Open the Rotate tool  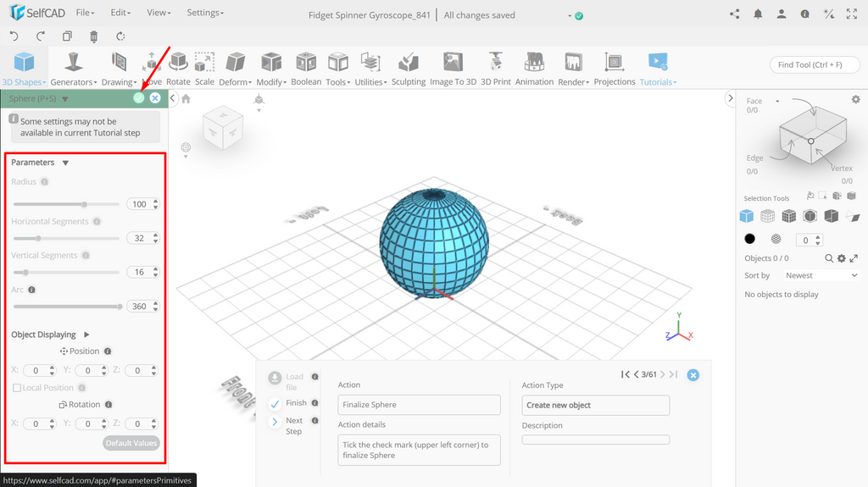178,69
